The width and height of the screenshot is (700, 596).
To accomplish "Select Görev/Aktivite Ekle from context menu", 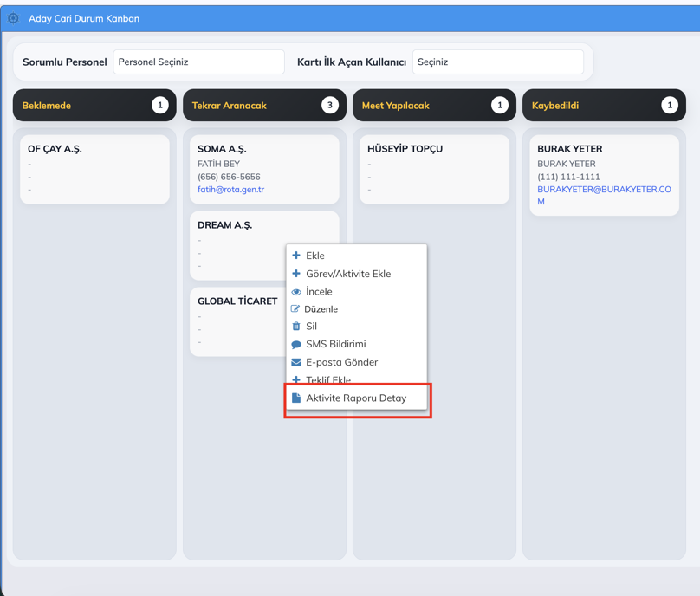I will pos(347,274).
